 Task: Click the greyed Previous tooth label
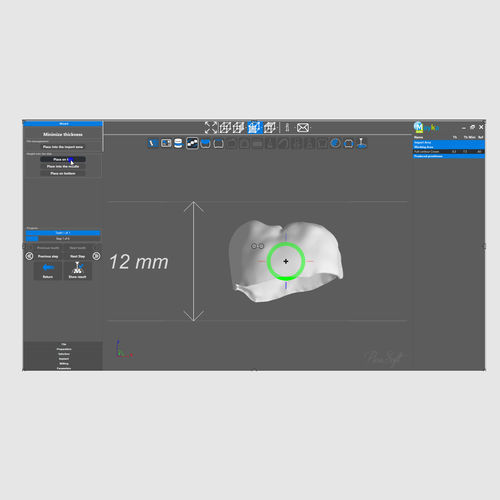click(48, 248)
